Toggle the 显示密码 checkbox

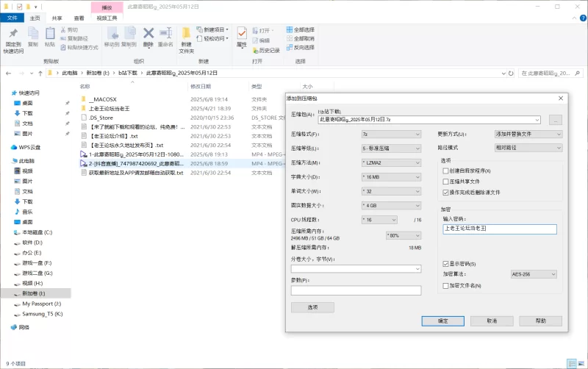pos(446,263)
